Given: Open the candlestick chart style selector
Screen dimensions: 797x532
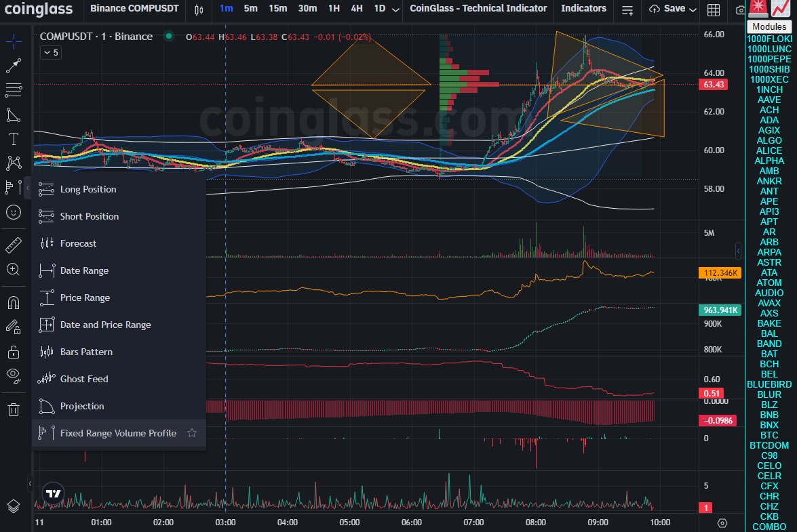Looking at the screenshot, I should [199, 9].
